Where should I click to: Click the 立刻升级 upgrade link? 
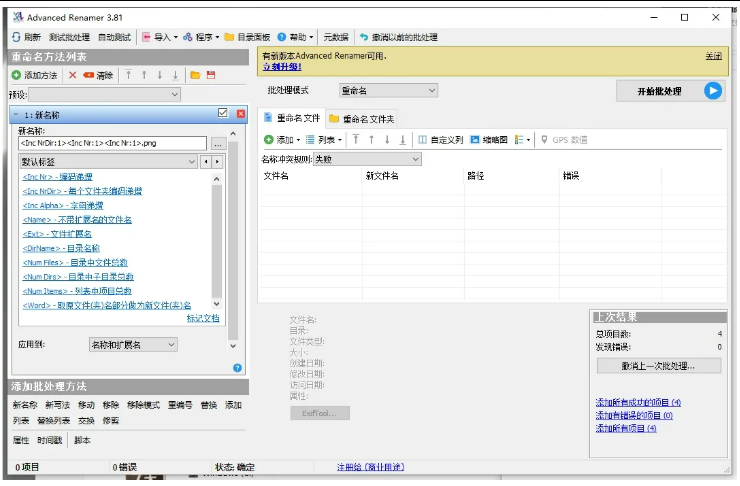[282, 67]
